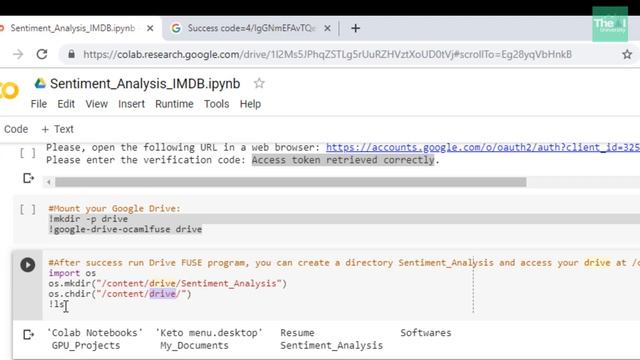The image size is (640, 360).
Task: Open the Help menu
Action: tap(250, 104)
